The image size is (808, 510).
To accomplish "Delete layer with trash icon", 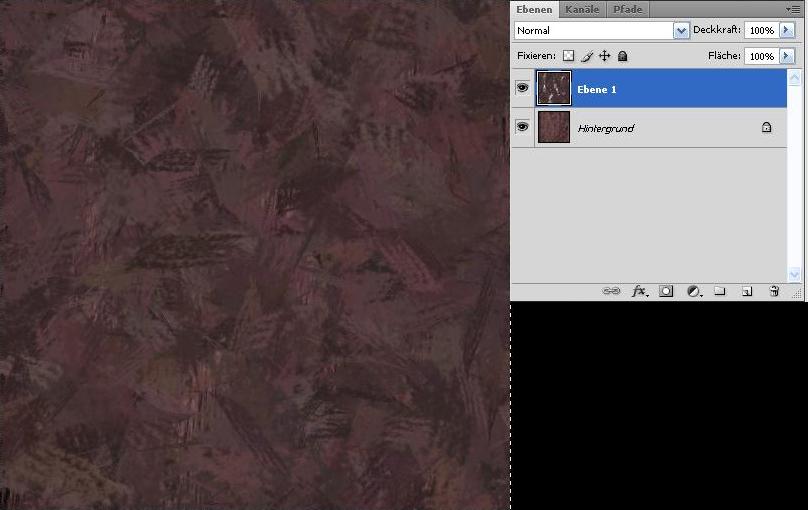I will (773, 291).
